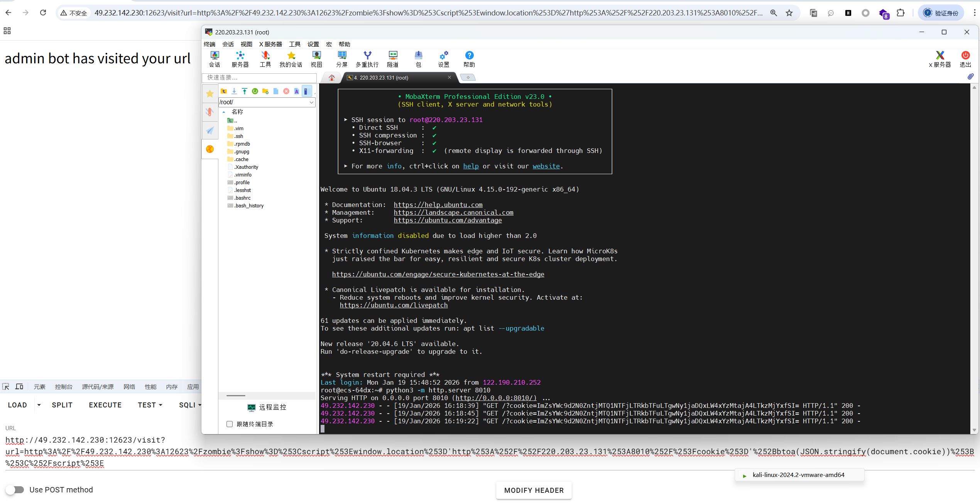Open the 隧道 tunneling tool

tap(393, 59)
